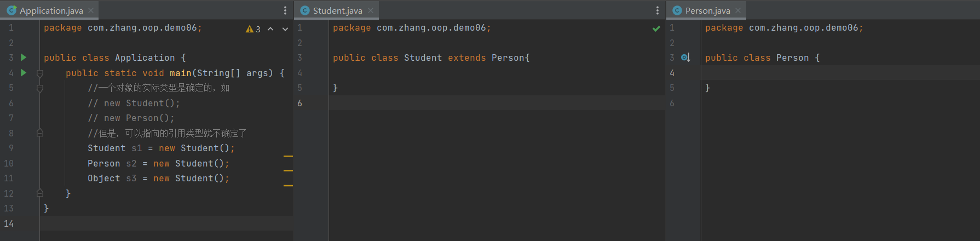
Task: Collapse the main method fold marker
Action: [x=39, y=73]
